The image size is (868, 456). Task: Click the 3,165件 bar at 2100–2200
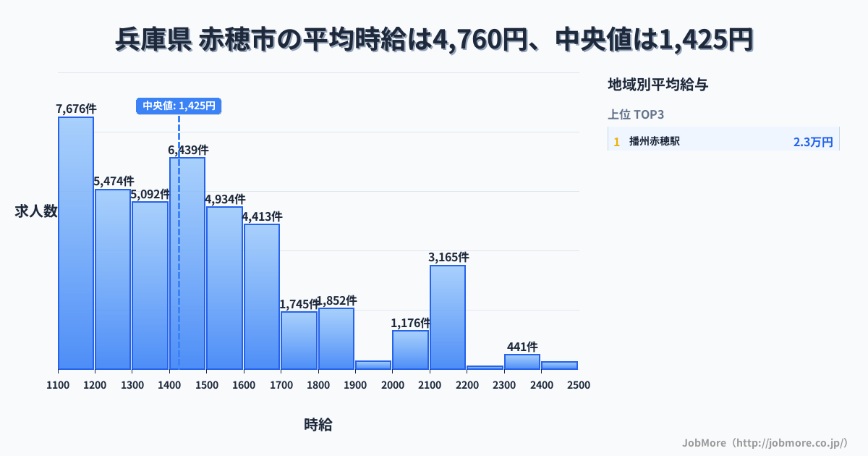[448, 317]
